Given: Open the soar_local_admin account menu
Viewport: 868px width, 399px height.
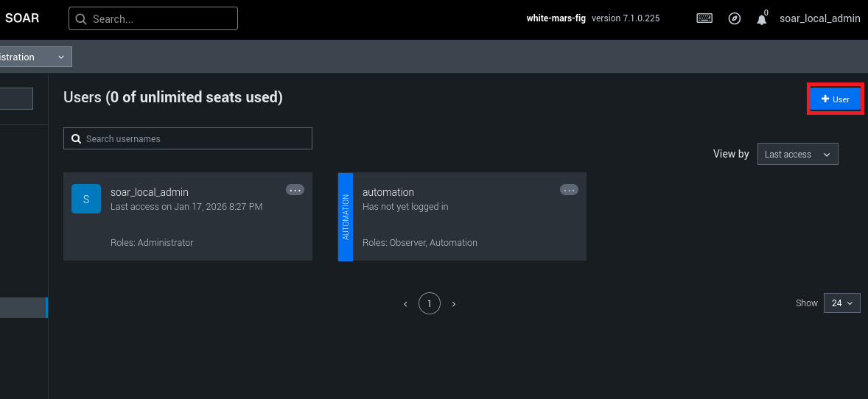Looking at the screenshot, I should (819, 18).
